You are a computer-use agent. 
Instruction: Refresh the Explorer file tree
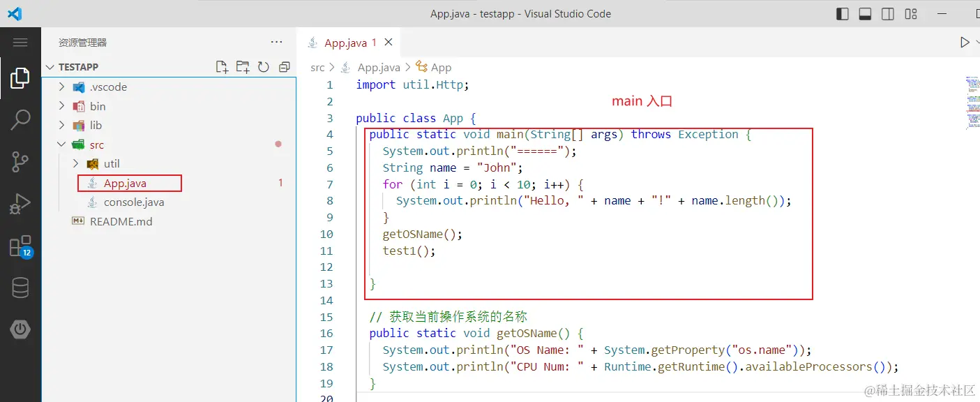tap(263, 66)
